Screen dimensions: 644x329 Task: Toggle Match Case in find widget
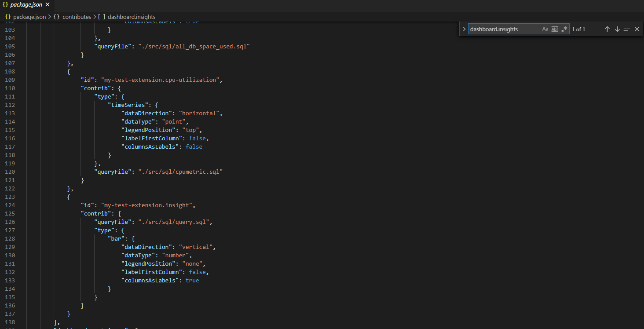(545, 29)
